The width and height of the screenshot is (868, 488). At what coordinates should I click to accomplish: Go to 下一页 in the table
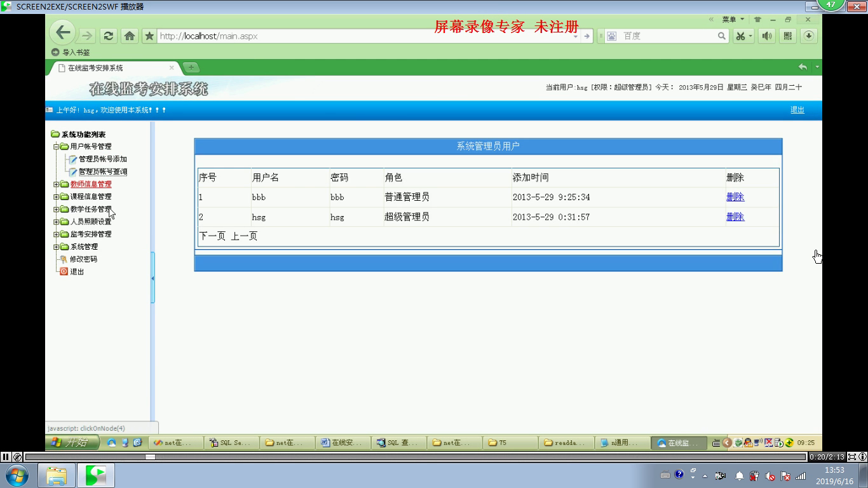coord(212,236)
